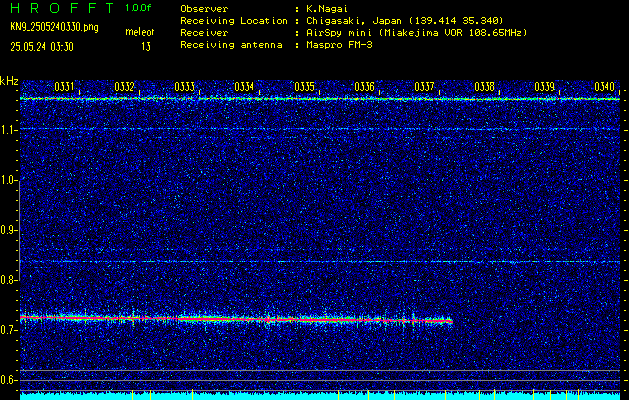Click the 0331 time marker
Viewport: 629px width, 400px height.
(x=64, y=87)
